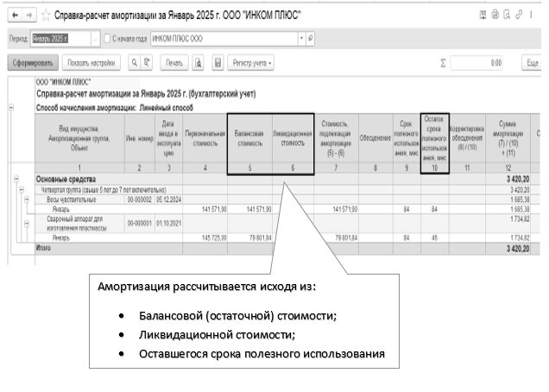Click the printer icon in the title bar
Screen dimensions: 549x392
[x=495, y=15]
